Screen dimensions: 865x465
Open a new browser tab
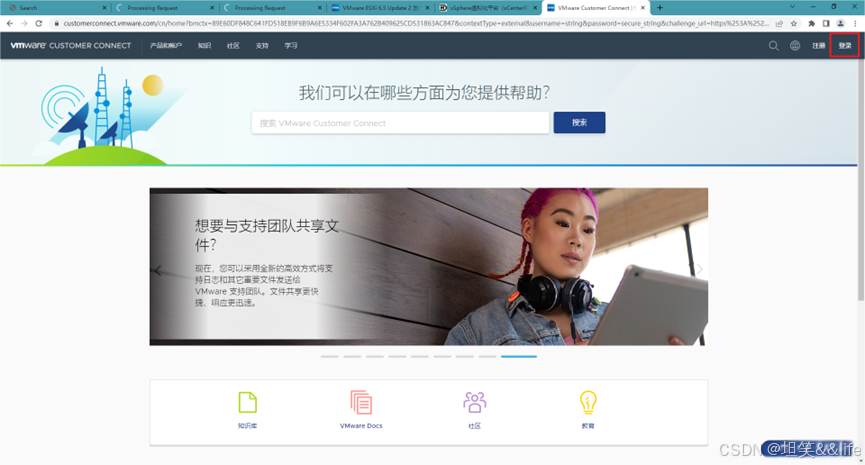(x=660, y=8)
